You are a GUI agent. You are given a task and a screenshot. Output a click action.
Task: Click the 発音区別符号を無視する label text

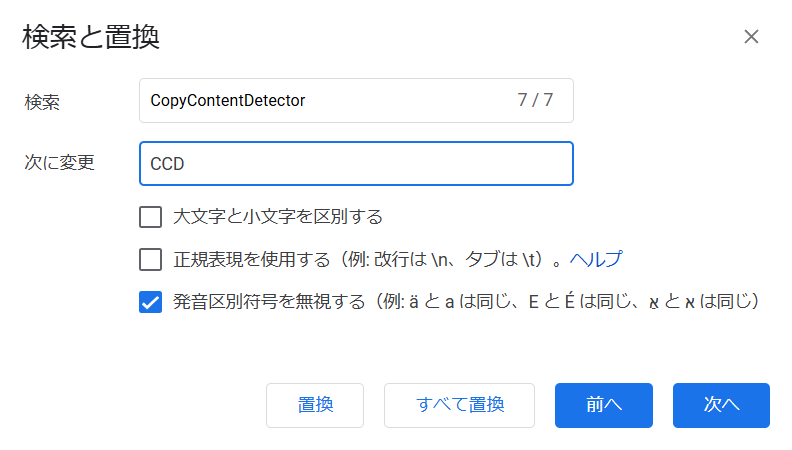point(269,302)
